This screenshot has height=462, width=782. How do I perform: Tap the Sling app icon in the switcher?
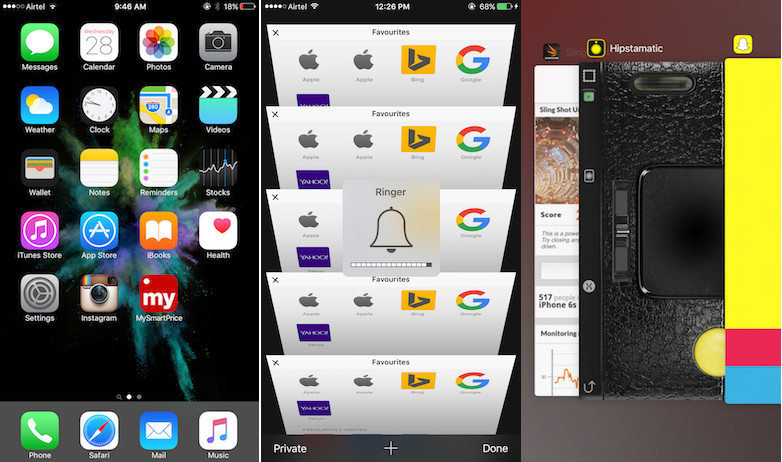click(551, 51)
